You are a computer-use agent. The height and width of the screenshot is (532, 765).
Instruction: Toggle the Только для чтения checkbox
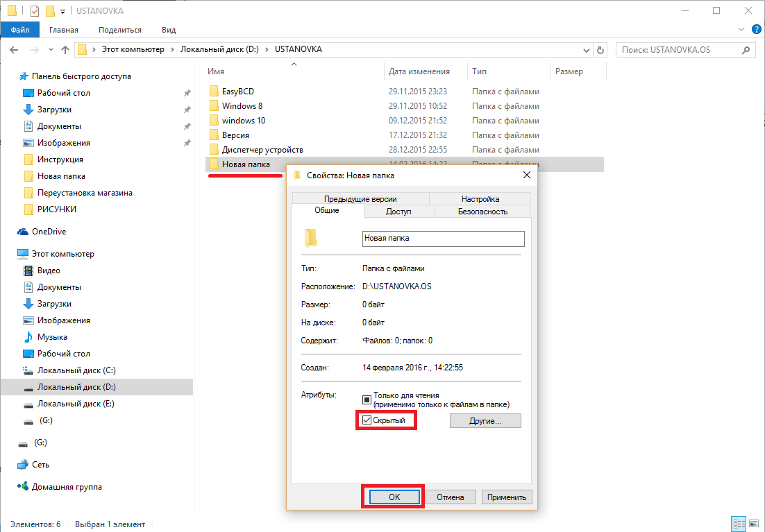pyautogui.click(x=367, y=400)
